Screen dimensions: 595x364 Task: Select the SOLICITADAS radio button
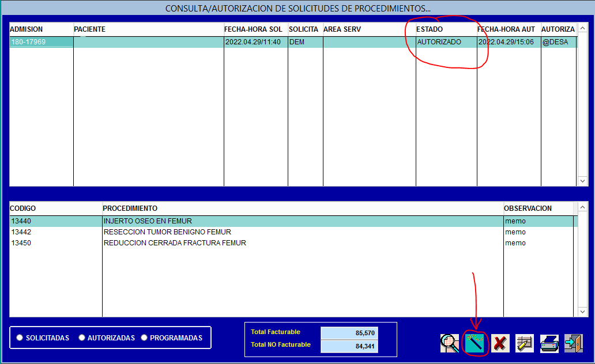[x=20, y=338]
